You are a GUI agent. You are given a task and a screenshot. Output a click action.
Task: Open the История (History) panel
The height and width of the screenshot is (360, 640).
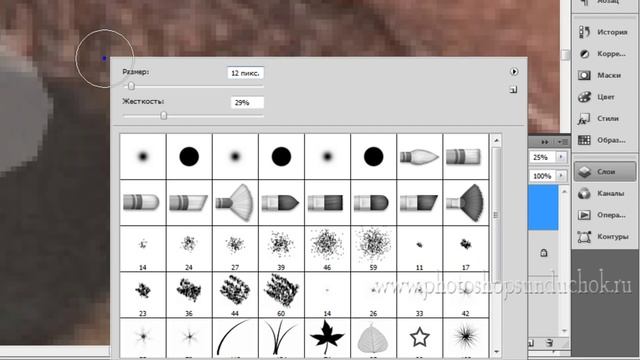604,32
